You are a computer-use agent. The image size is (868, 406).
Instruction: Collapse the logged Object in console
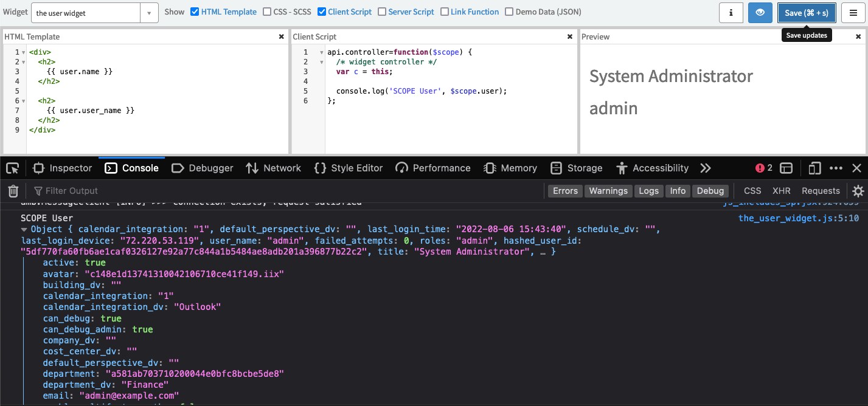(x=24, y=230)
